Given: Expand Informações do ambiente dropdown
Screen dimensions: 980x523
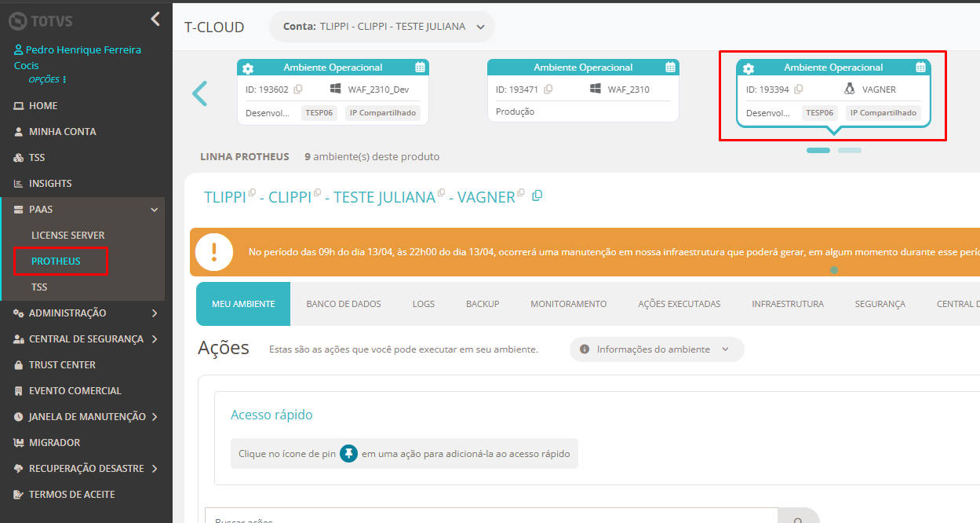Looking at the screenshot, I should click(x=657, y=349).
